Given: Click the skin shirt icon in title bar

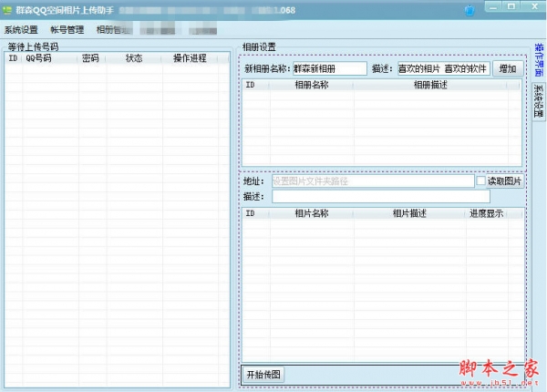Looking at the screenshot, I should click(x=470, y=10).
